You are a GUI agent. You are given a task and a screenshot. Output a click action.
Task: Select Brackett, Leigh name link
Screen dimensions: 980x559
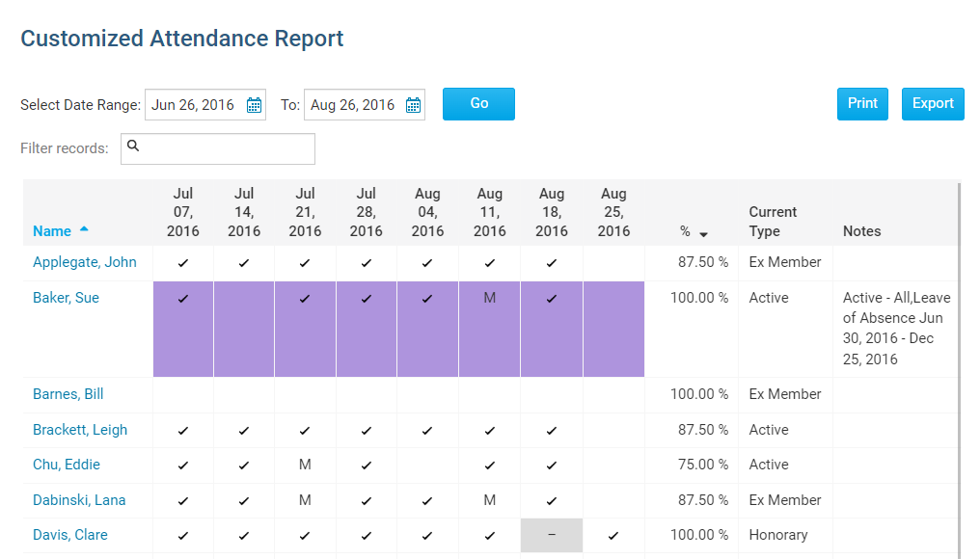(80, 430)
